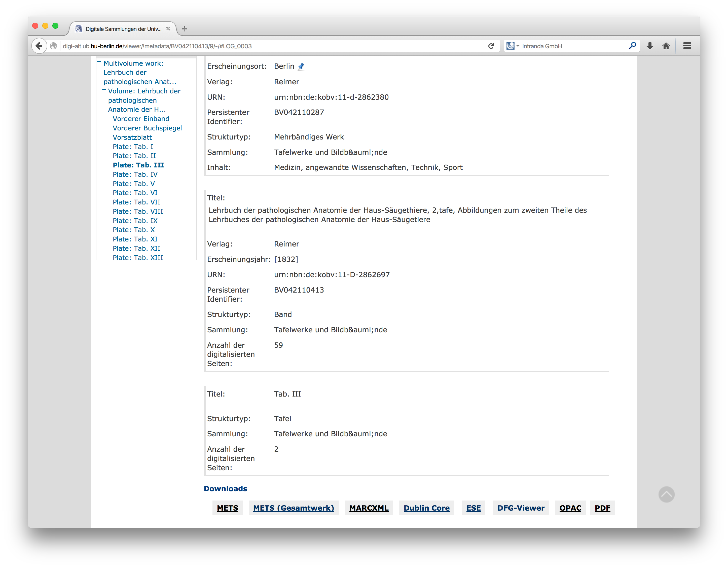Screen dimensions: 728x568
Task: Download METS (Gesamtwerk)
Action: [x=293, y=508]
